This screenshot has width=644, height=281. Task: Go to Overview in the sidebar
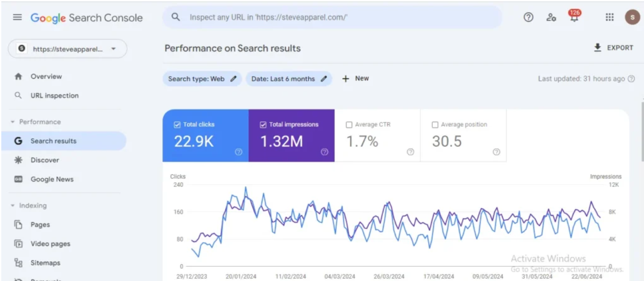pos(46,76)
